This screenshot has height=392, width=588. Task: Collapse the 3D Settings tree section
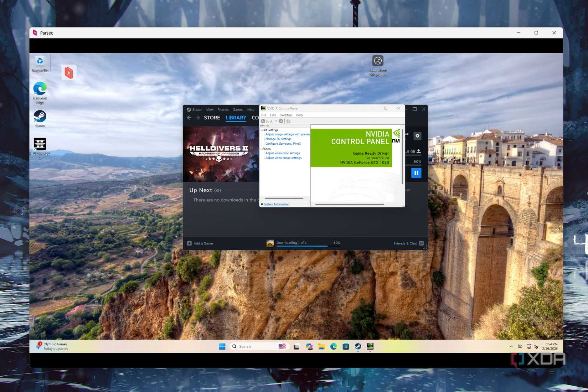coord(262,130)
